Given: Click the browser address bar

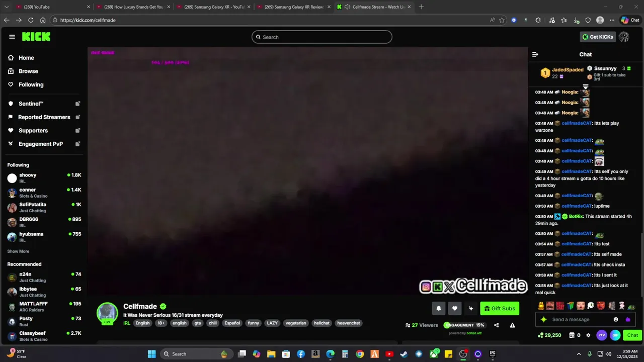Looking at the screenshot, I should click(272, 20).
